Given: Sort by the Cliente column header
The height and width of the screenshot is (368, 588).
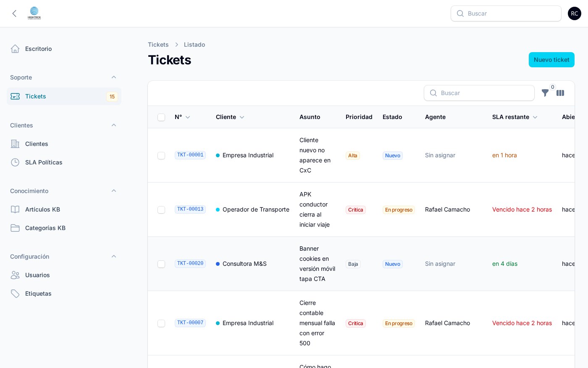Looking at the screenshot, I should pyautogui.click(x=230, y=117).
